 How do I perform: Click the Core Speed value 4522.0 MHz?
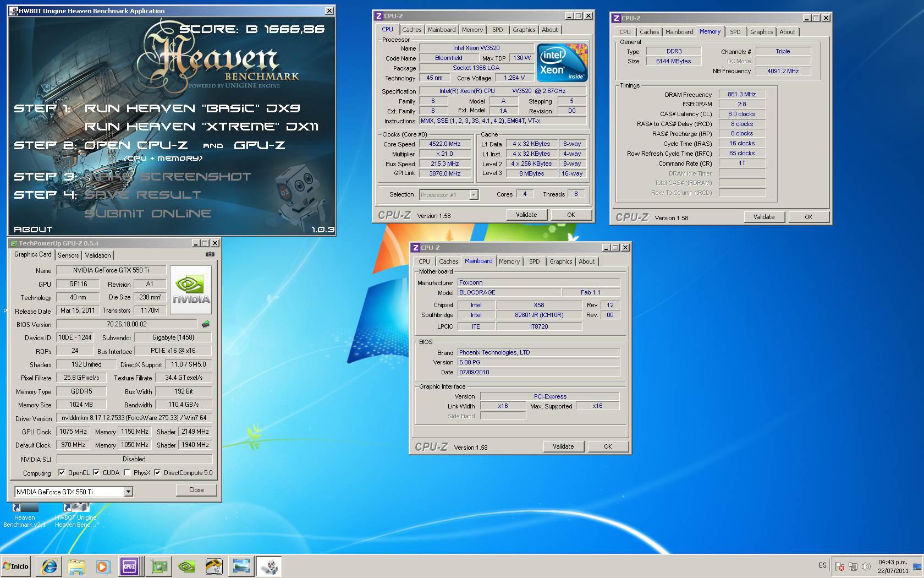(445, 144)
